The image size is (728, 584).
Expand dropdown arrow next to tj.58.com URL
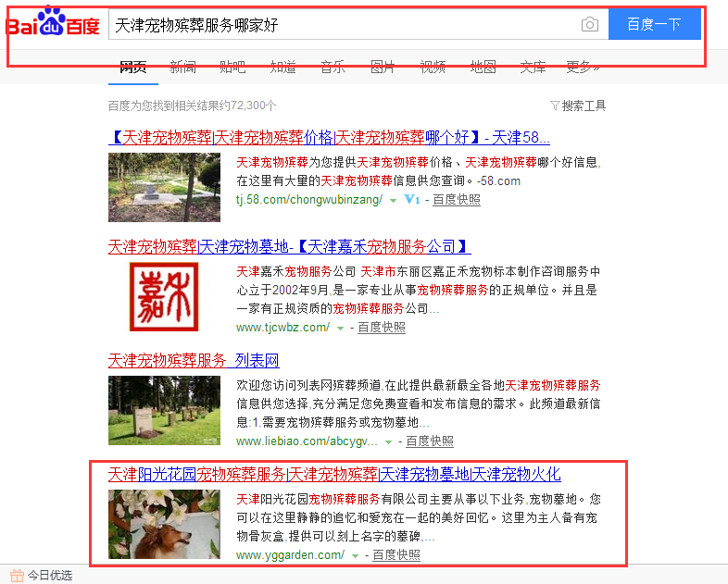[394, 201]
